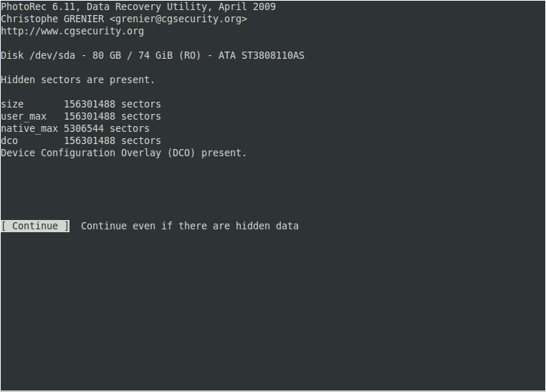Click the (RO) read-only indicator

[x=190, y=56]
